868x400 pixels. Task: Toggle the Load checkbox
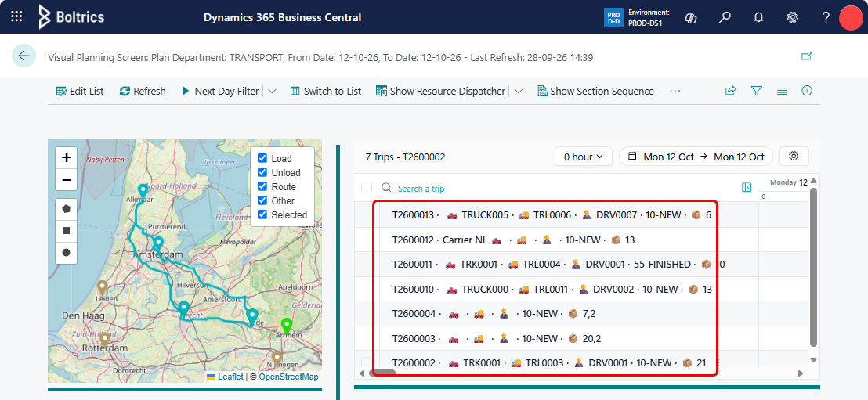point(262,158)
